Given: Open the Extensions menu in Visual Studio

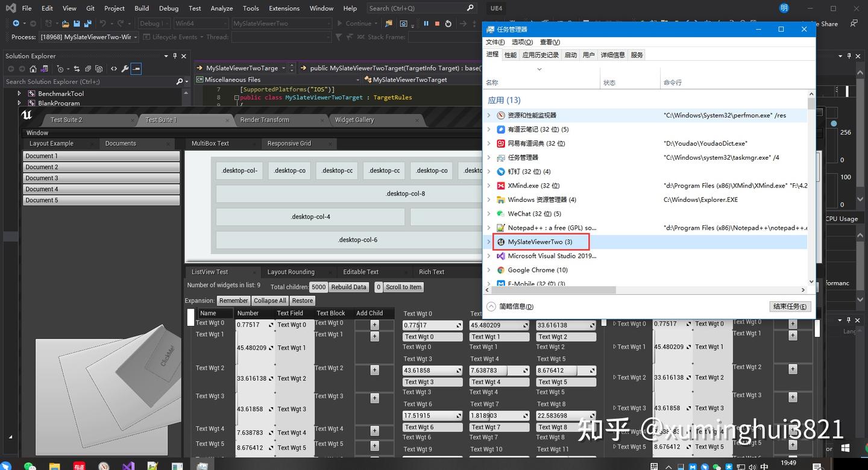Looking at the screenshot, I should (285, 8).
